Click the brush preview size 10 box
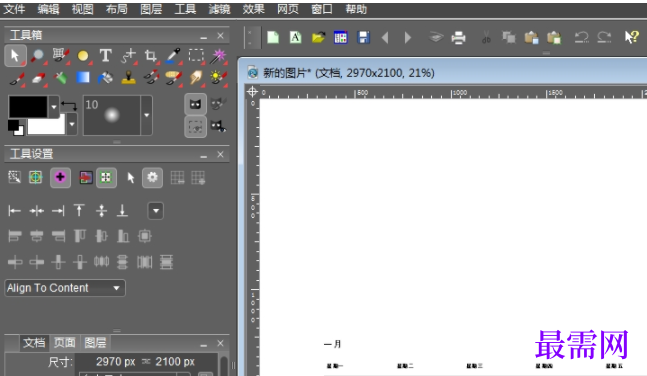 tap(112, 116)
